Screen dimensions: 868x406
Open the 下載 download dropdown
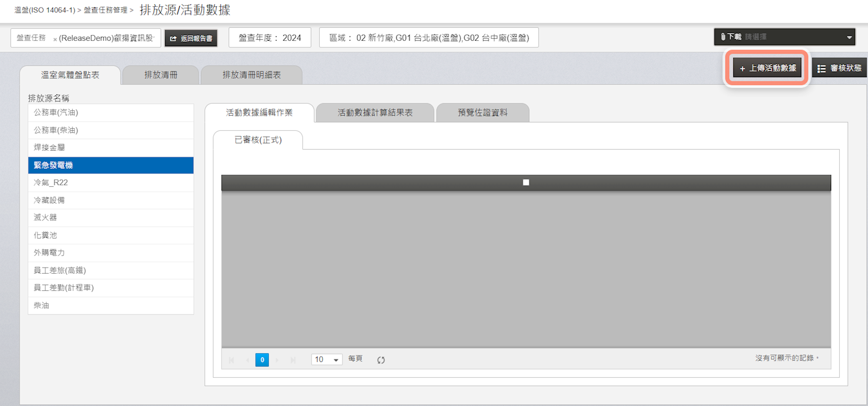click(x=784, y=37)
